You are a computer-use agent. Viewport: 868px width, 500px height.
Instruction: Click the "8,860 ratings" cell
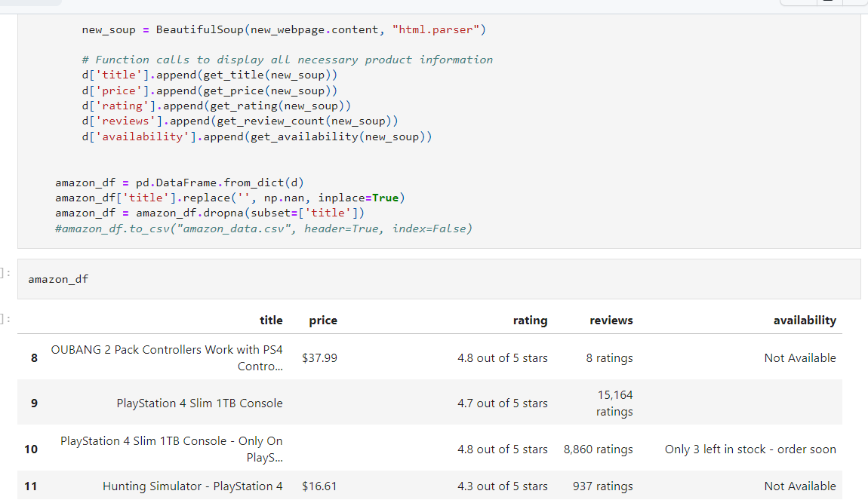coord(598,449)
